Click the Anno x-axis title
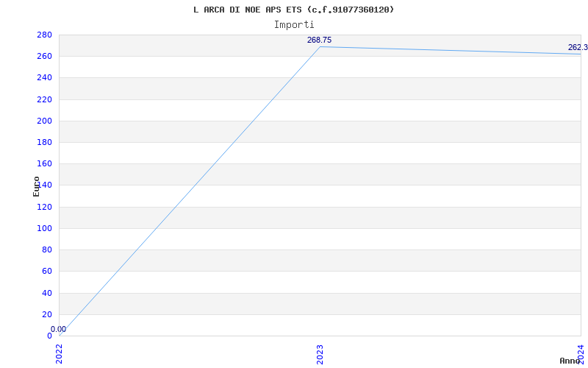This screenshot has width=588, height=368. [570, 361]
